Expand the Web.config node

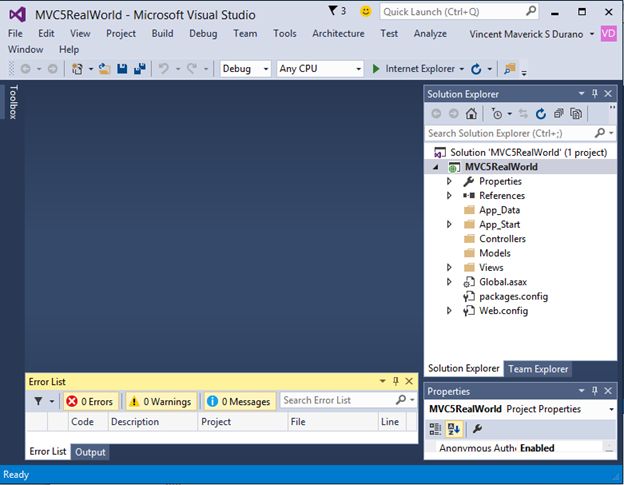tap(449, 311)
